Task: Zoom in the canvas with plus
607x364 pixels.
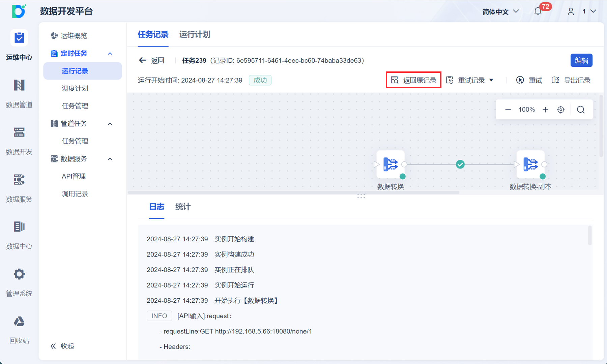Action: [545, 110]
